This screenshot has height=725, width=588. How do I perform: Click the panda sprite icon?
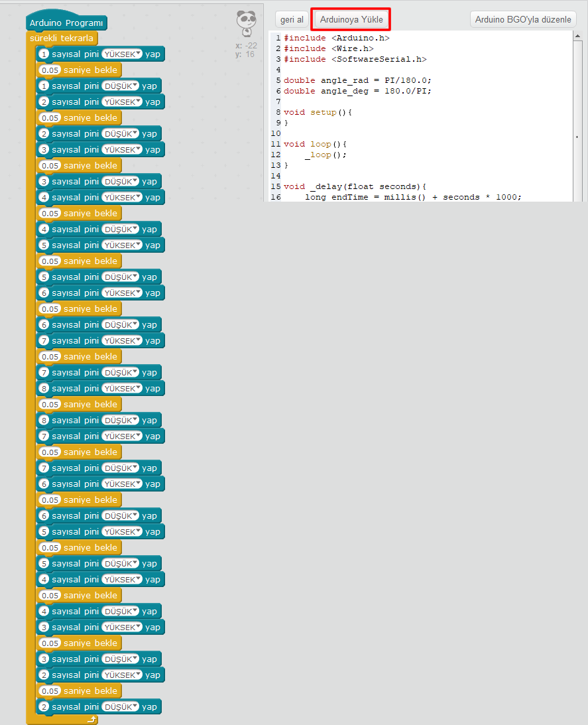coord(247,24)
